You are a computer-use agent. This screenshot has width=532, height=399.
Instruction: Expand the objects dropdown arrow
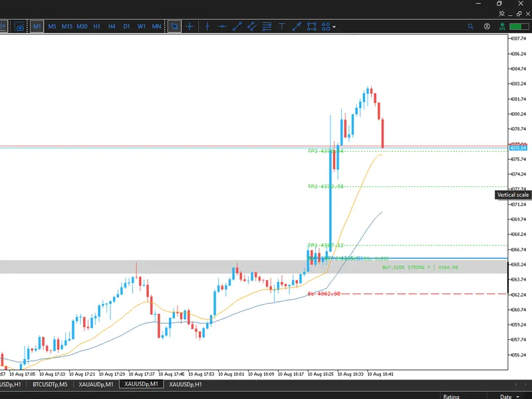pyautogui.click(x=334, y=27)
